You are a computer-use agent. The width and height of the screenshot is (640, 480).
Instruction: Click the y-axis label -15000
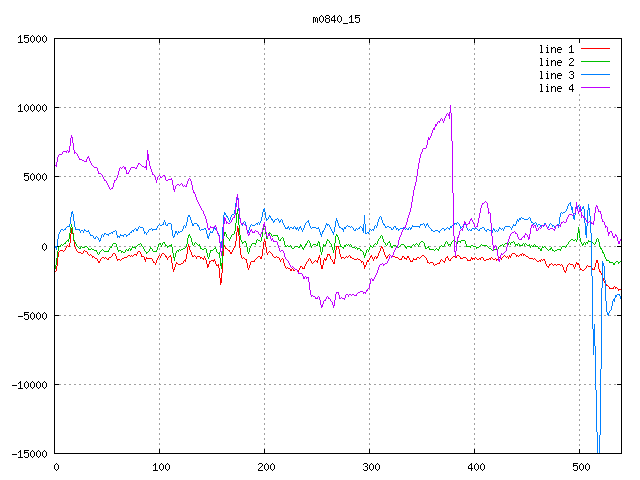29,454
